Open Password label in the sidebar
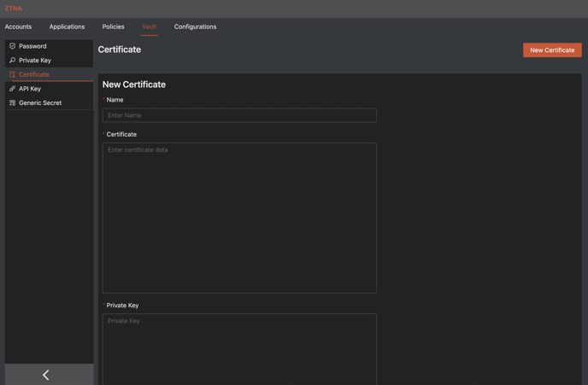The width and height of the screenshot is (588, 385). tap(32, 46)
